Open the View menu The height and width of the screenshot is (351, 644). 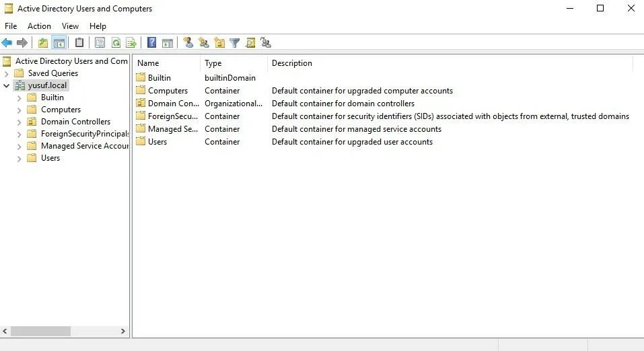pyautogui.click(x=70, y=26)
